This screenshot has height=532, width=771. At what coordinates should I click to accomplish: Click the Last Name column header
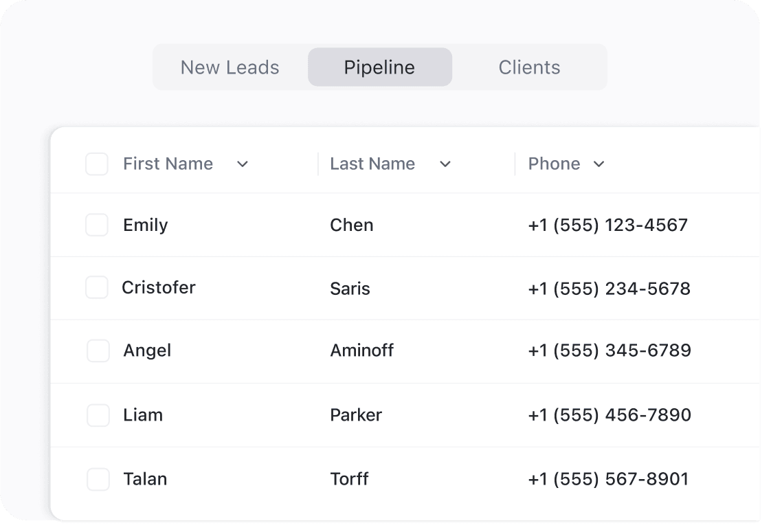coord(372,164)
